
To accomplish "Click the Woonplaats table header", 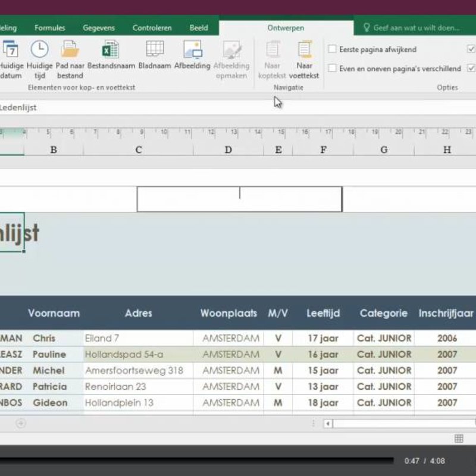I will coord(228,313).
